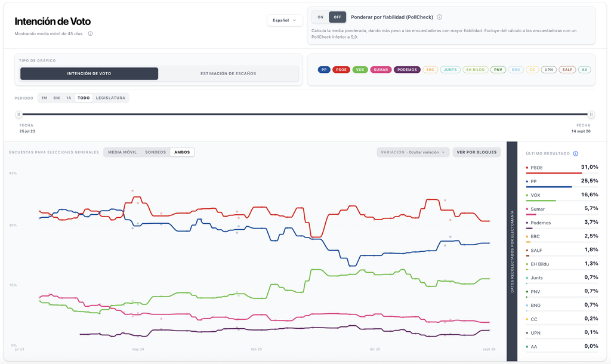The height and width of the screenshot is (364, 611).
Task: Click PSOE row in Último Resultado list
Action: [x=562, y=168]
